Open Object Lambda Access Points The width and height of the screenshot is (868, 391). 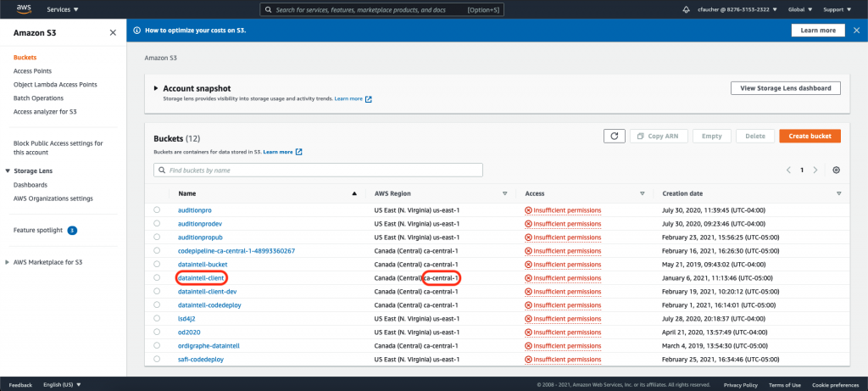point(55,85)
